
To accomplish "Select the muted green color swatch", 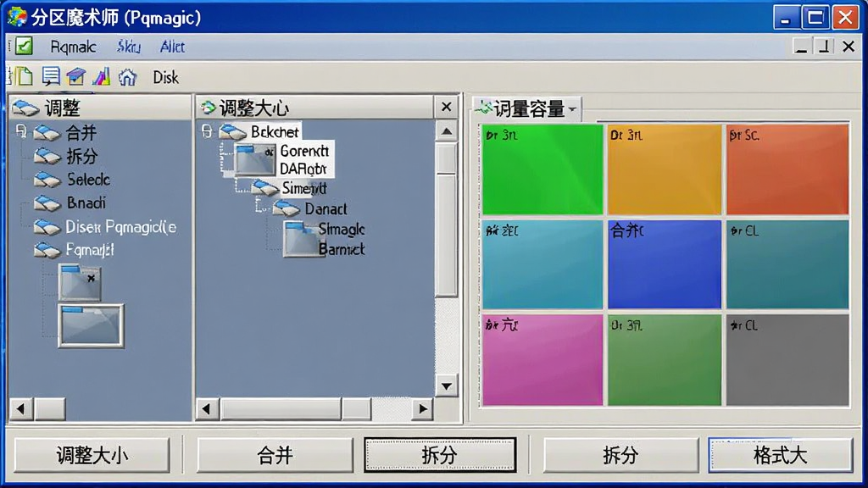I will click(x=665, y=360).
